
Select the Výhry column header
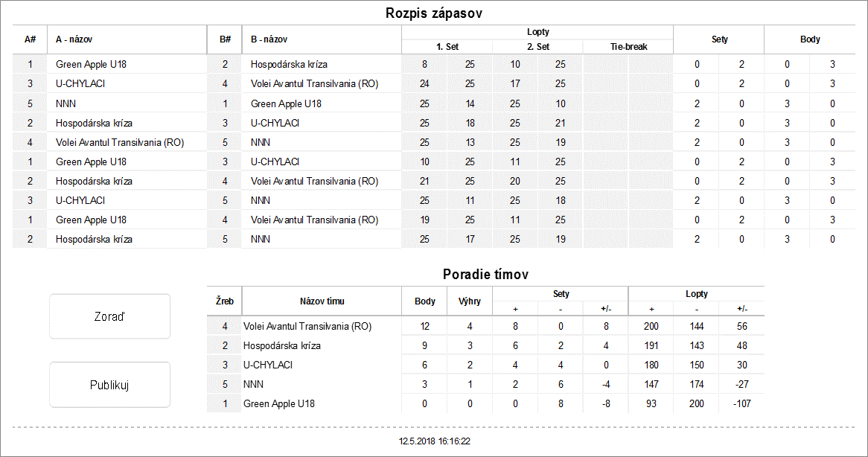(x=470, y=301)
